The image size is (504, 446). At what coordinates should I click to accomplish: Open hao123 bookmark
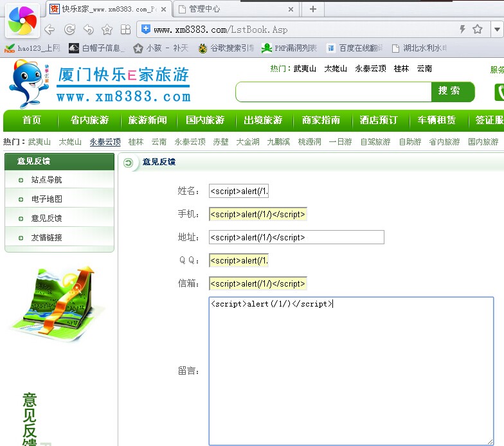tap(32, 48)
